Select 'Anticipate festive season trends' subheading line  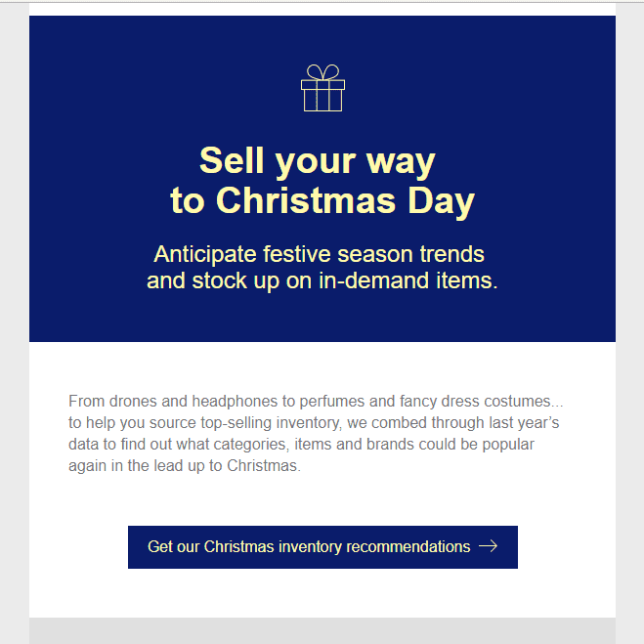click(x=320, y=254)
